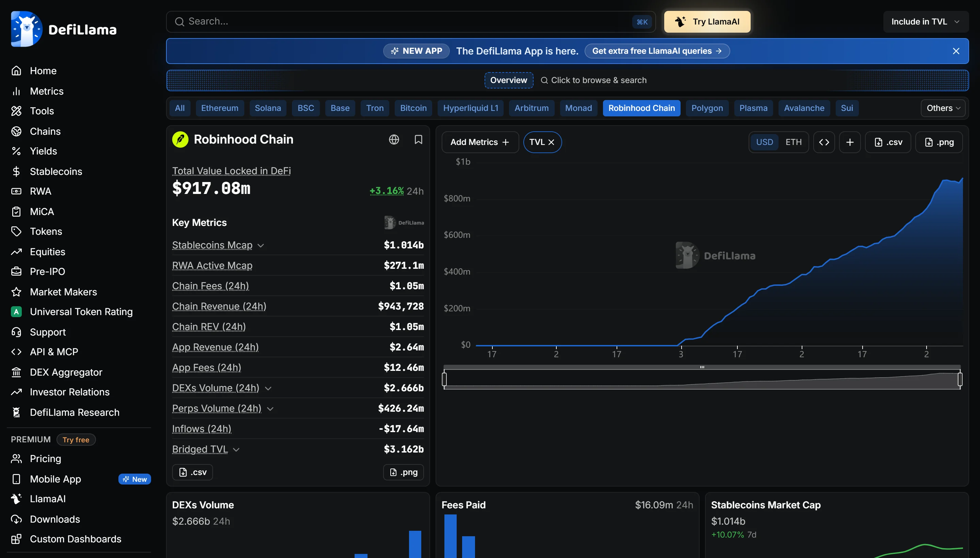Open Universal Token Rating green icon
The image size is (980, 558).
click(16, 312)
